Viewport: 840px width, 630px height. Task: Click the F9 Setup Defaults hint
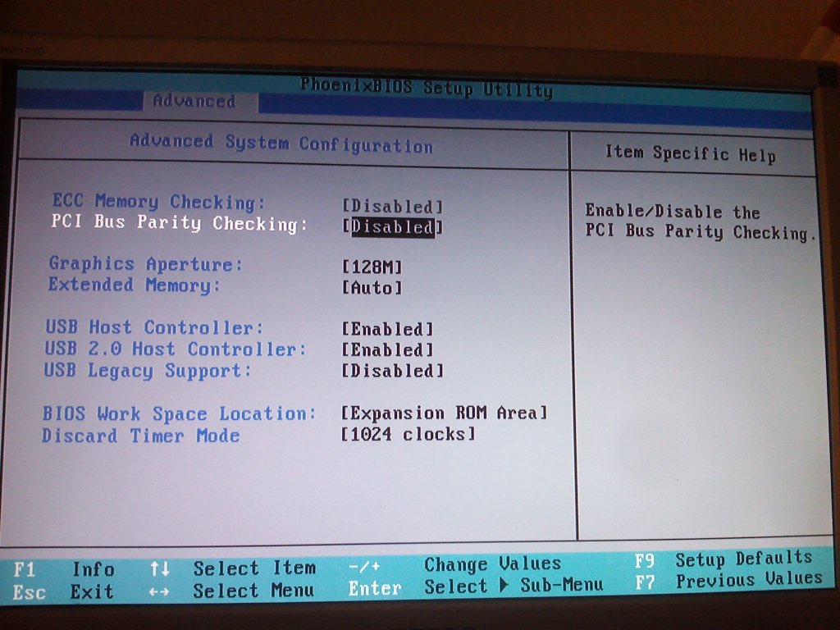pyautogui.click(x=724, y=559)
